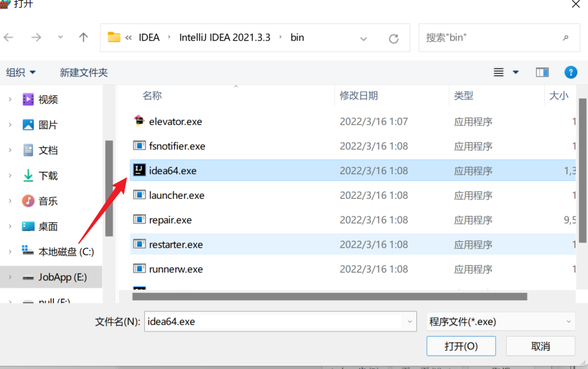This screenshot has width=588, height=369.
Task: Click 新建文件夹 to create a folder
Action: [x=84, y=72]
